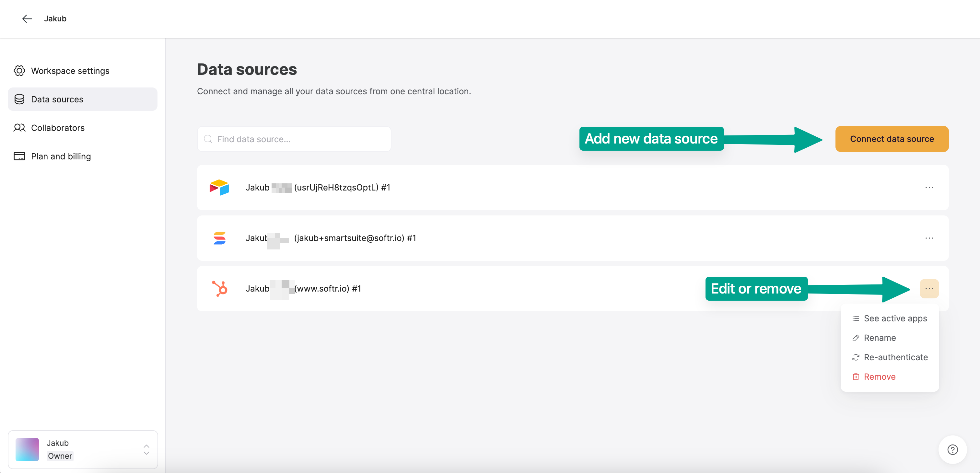Click the Rename pencil icon
Image resolution: width=980 pixels, height=473 pixels.
pyautogui.click(x=856, y=338)
